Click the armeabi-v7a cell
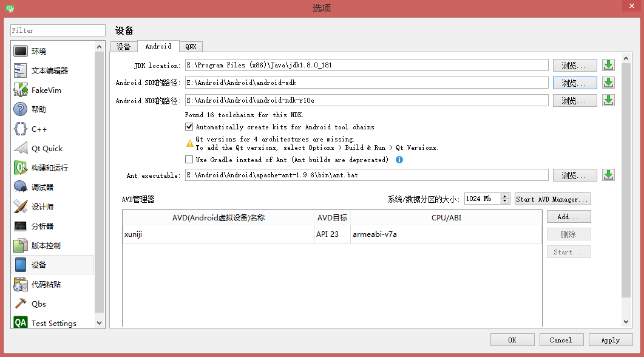Image resolution: width=644 pixels, height=357 pixels. click(x=446, y=234)
